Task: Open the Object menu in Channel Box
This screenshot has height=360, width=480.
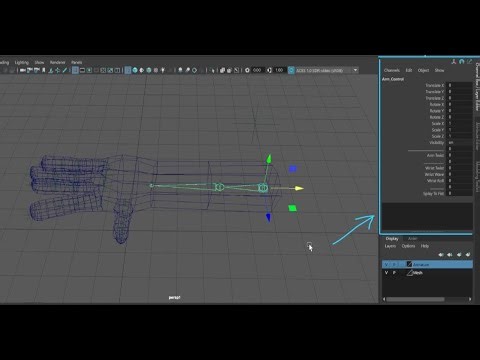Action: [x=423, y=70]
